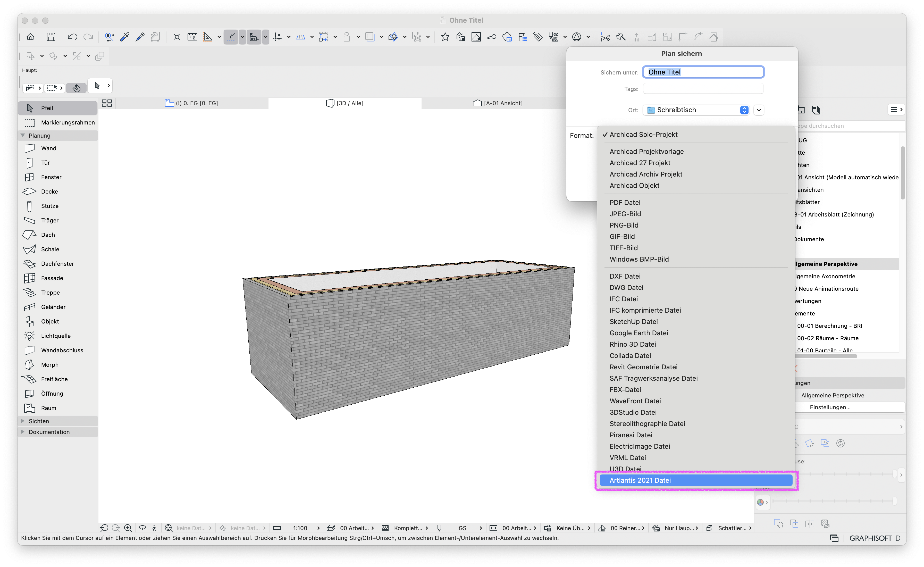Open the arrow tool options chevron
Screen dimensions: 924x567
tap(109, 86)
